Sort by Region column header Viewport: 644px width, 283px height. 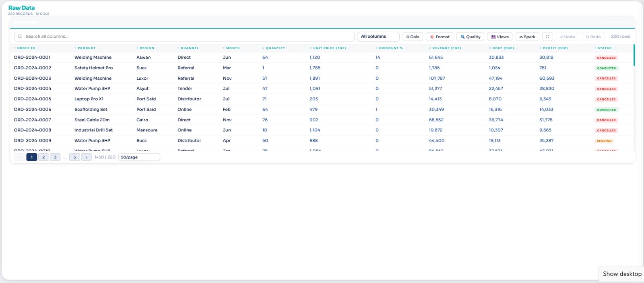point(147,48)
